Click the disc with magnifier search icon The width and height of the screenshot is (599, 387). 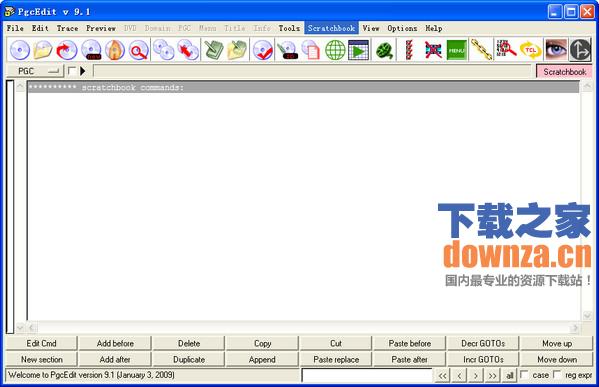(138, 50)
